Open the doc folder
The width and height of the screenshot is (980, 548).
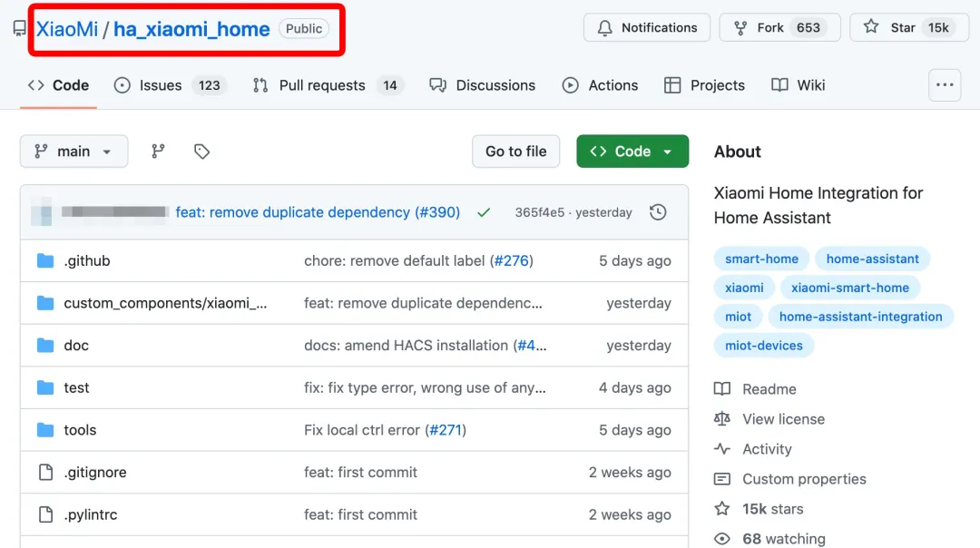point(76,346)
